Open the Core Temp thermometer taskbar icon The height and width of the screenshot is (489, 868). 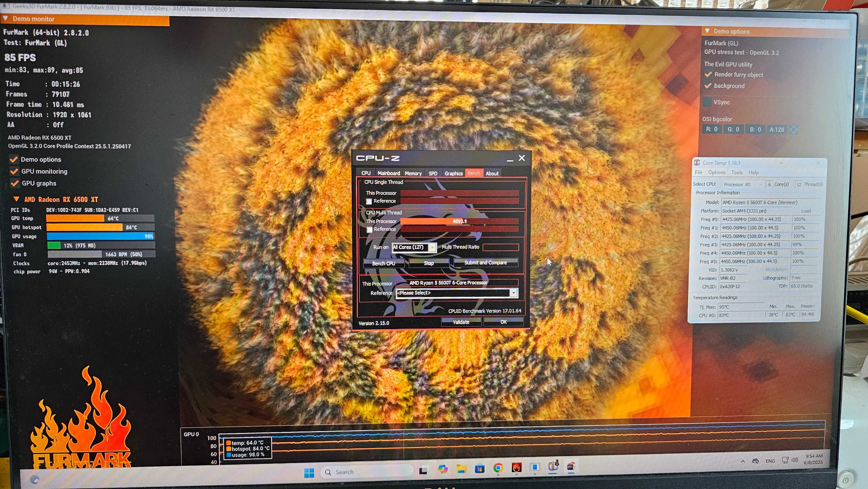pos(553,466)
